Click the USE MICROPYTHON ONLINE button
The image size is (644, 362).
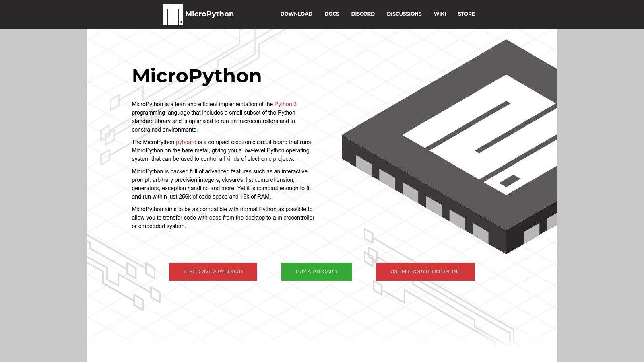point(425,271)
